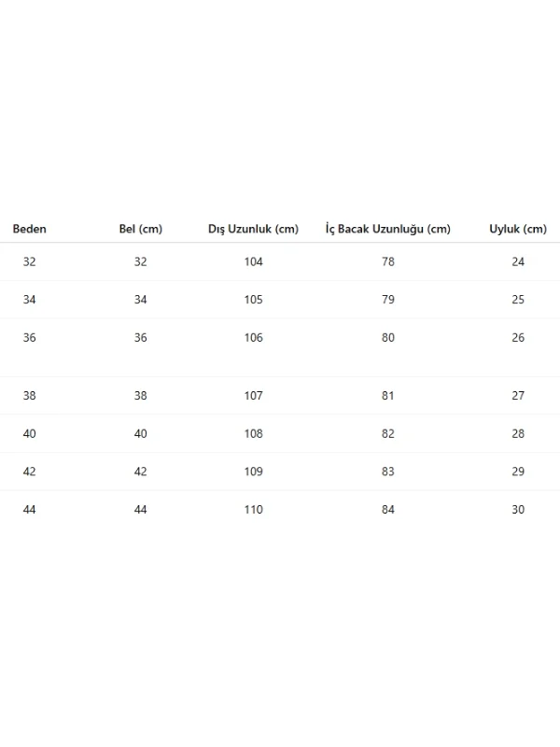Select the Dış Uzunluk (cm) header
This screenshot has height=747, width=560.
(x=253, y=229)
